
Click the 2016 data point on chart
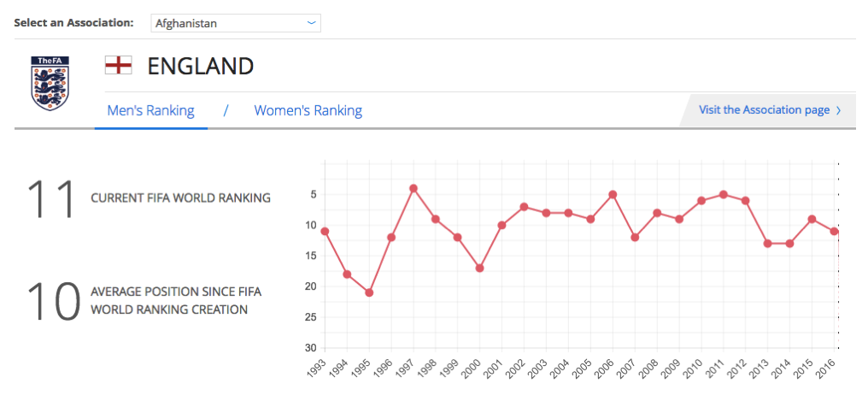click(x=834, y=231)
